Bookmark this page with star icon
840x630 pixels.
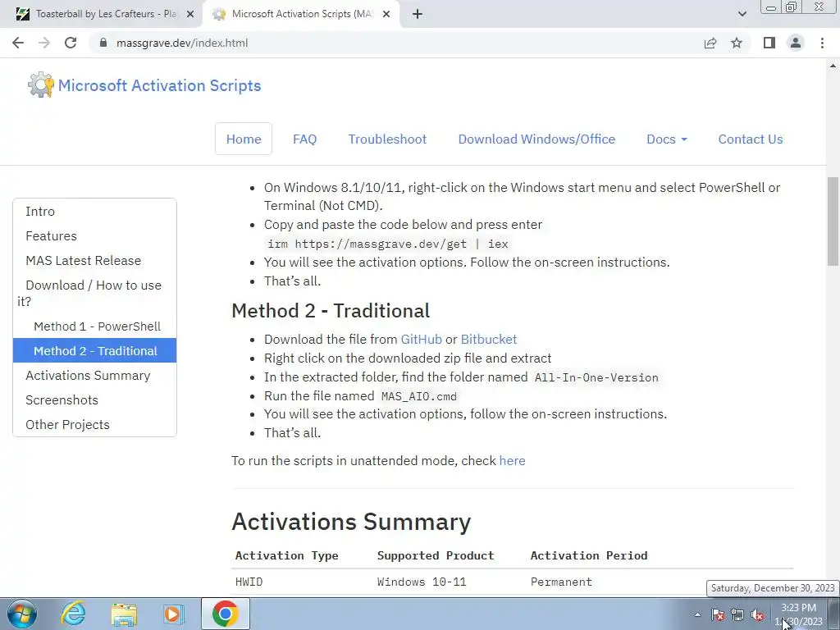click(737, 43)
